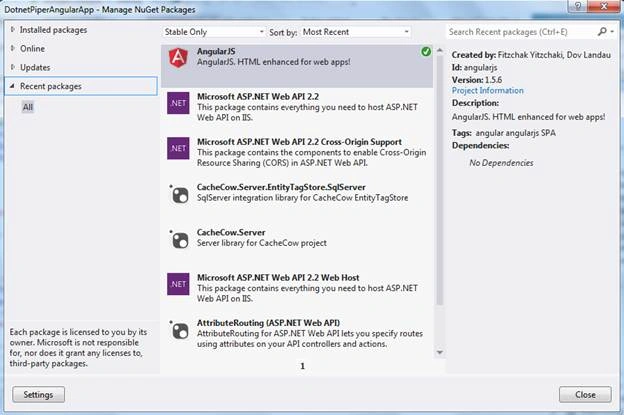Expand the Updates node

tap(12, 67)
